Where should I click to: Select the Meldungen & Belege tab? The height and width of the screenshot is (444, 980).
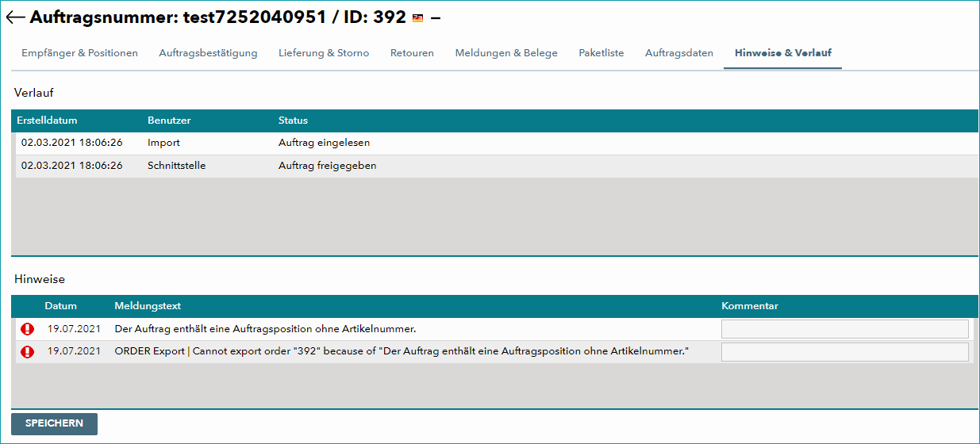click(506, 53)
